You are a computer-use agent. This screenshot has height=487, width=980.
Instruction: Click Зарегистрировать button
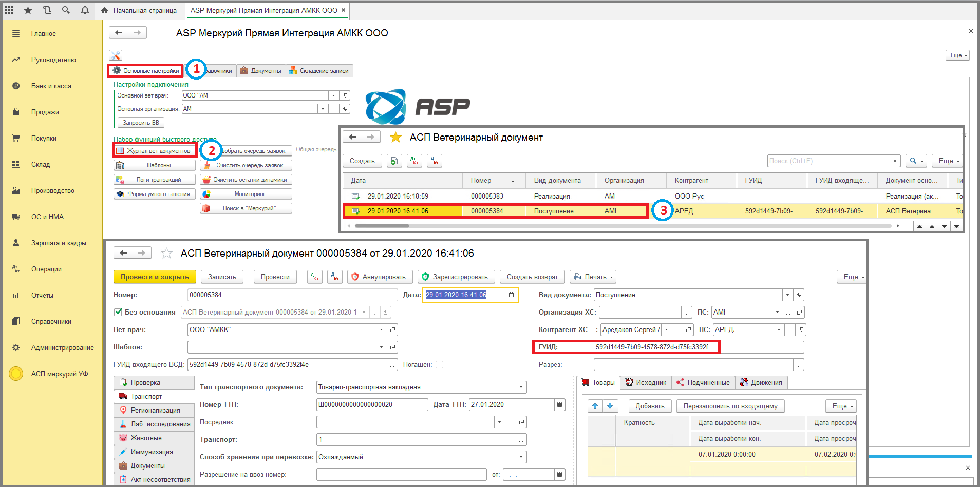pyautogui.click(x=456, y=277)
